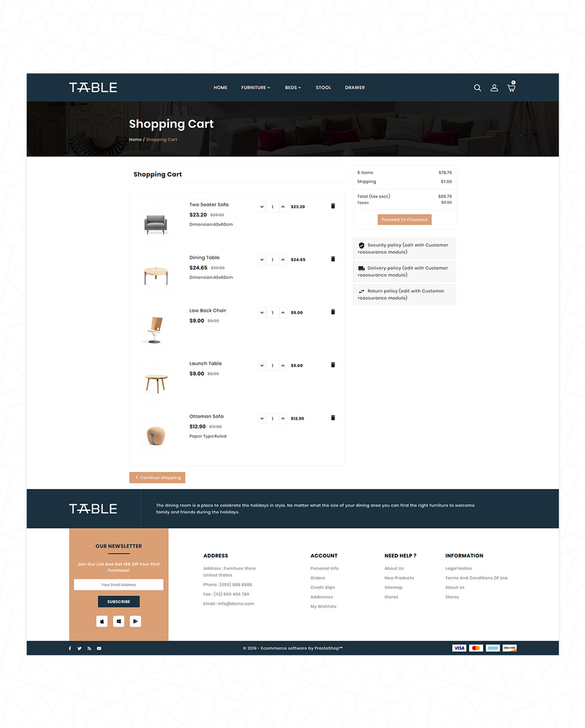Click the Apple app store icon

tap(102, 621)
